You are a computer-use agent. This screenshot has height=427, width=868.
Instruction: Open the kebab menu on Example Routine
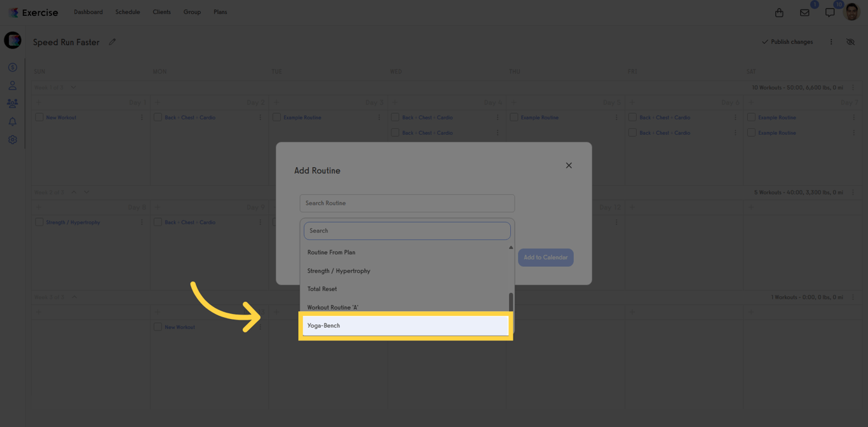[x=377, y=117]
